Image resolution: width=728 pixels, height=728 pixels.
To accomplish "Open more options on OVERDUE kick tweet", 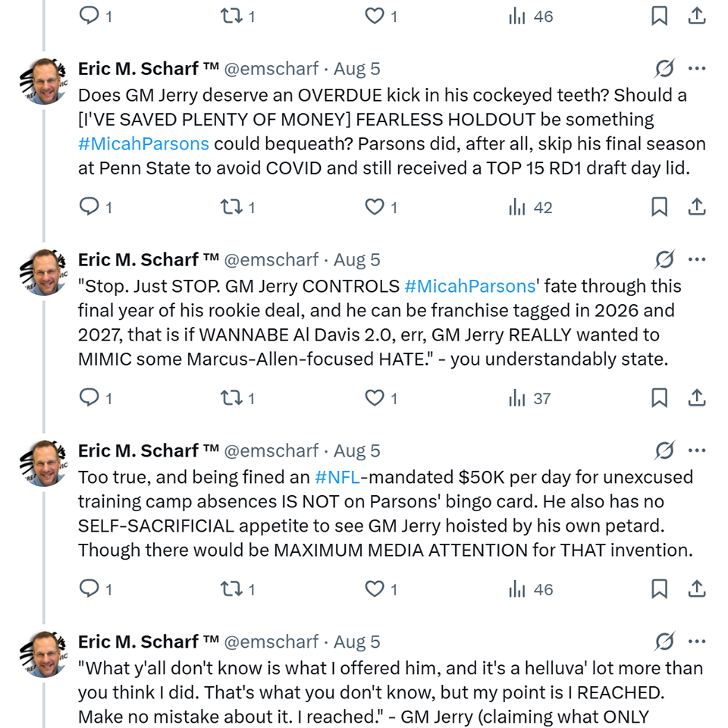I will click(697, 68).
